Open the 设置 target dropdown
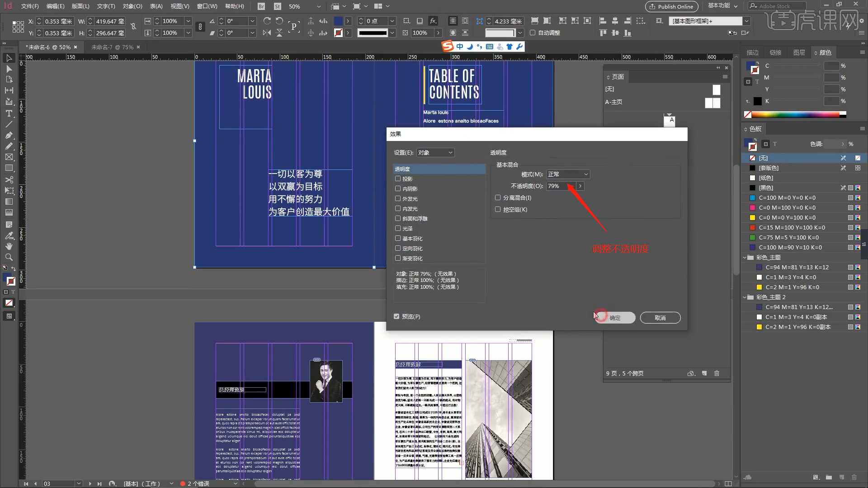 coord(435,152)
